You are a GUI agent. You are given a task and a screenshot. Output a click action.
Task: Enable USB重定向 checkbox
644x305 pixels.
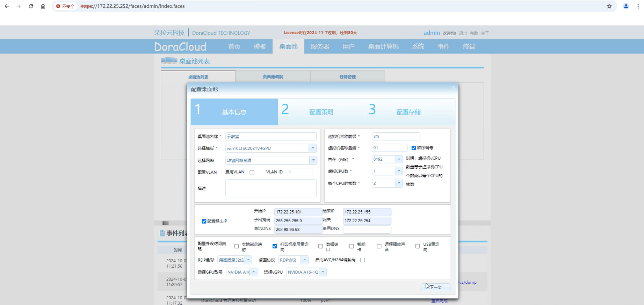pos(418,246)
